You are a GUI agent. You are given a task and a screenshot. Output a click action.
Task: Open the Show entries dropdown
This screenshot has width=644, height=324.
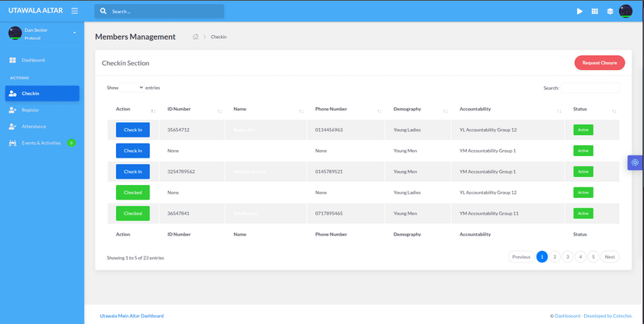pyautogui.click(x=131, y=88)
